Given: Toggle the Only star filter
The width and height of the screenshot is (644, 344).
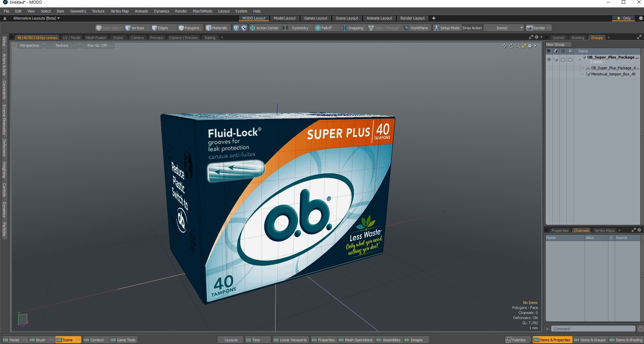Looking at the screenshot, I should coord(623,18).
